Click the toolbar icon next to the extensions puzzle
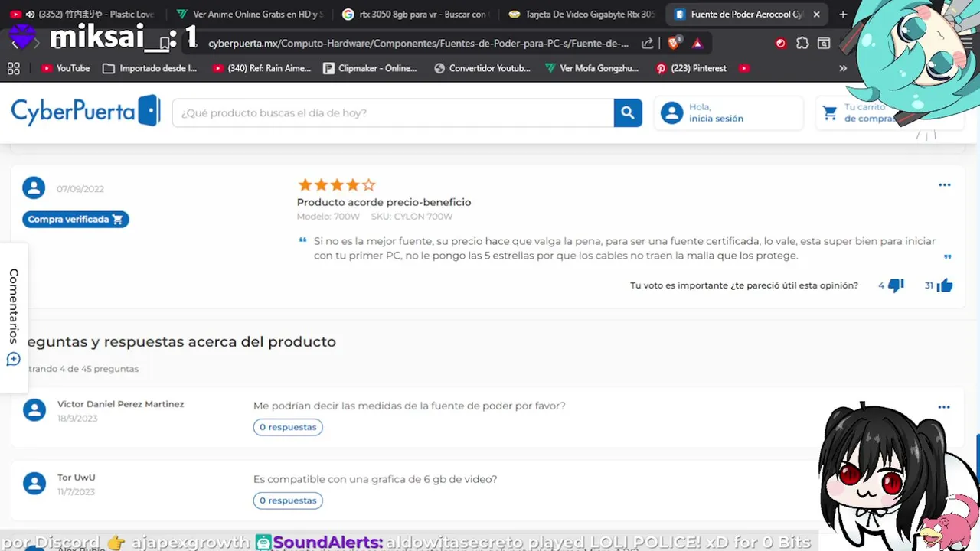980x551 pixels. (x=824, y=44)
